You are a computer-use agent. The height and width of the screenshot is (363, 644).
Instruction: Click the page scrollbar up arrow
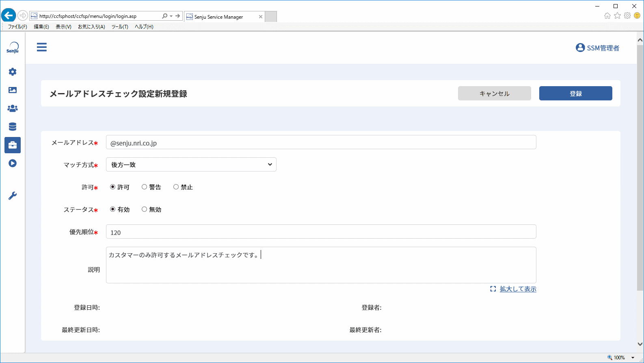[x=640, y=40]
